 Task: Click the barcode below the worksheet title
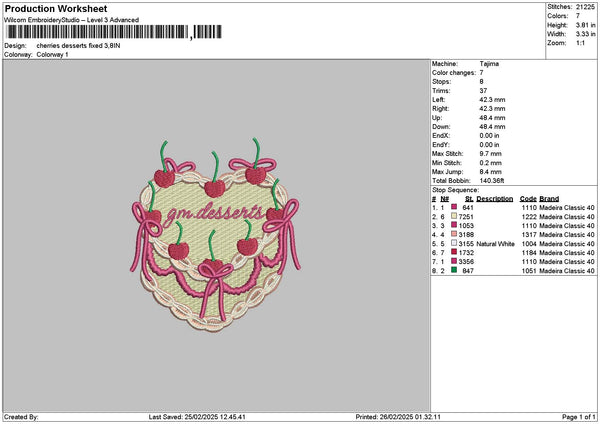(x=112, y=32)
